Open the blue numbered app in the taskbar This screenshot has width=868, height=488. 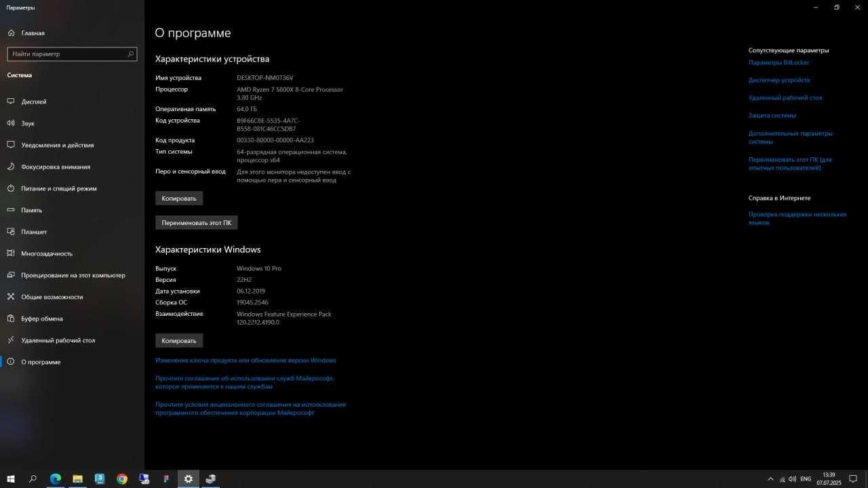(100, 479)
